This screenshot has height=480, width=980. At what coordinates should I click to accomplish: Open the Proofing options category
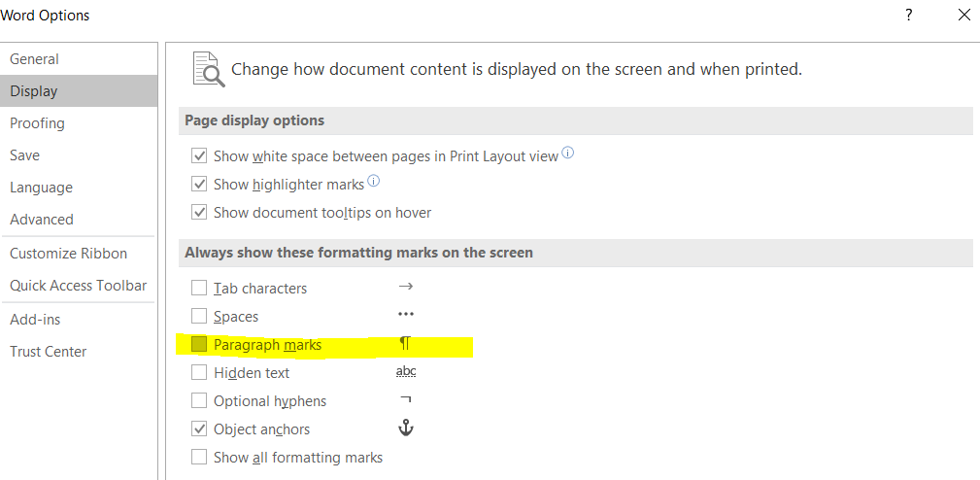79,123
